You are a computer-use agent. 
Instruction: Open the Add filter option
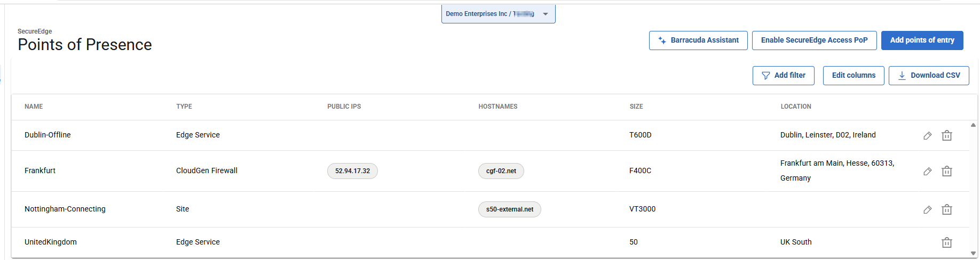pyautogui.click(x=783, y=76)
